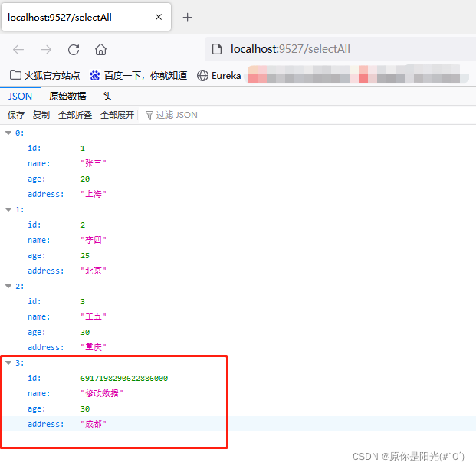The height and width of the screenshot is (469, 476).
Task: Click the id value 2
Action: click(x=83, y=225)
